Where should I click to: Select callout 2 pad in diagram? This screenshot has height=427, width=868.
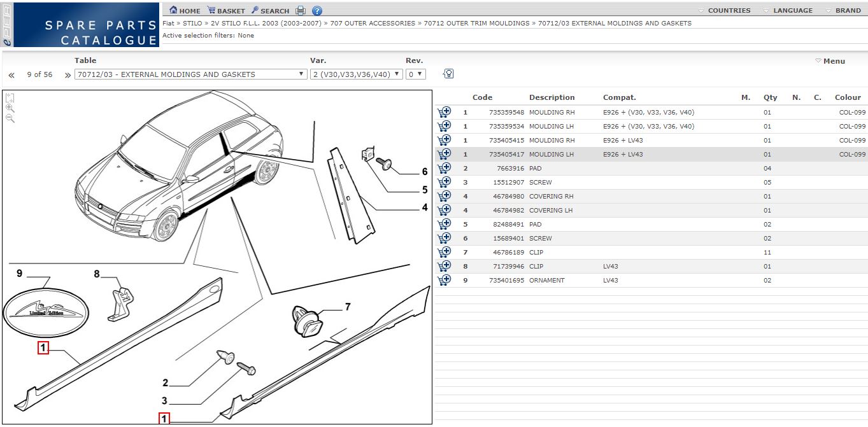pyautogui.click(x=165, y=383)
